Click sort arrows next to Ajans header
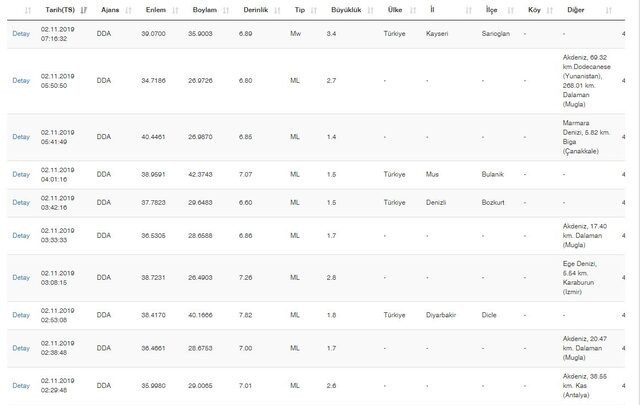 [x=130, y=9]
